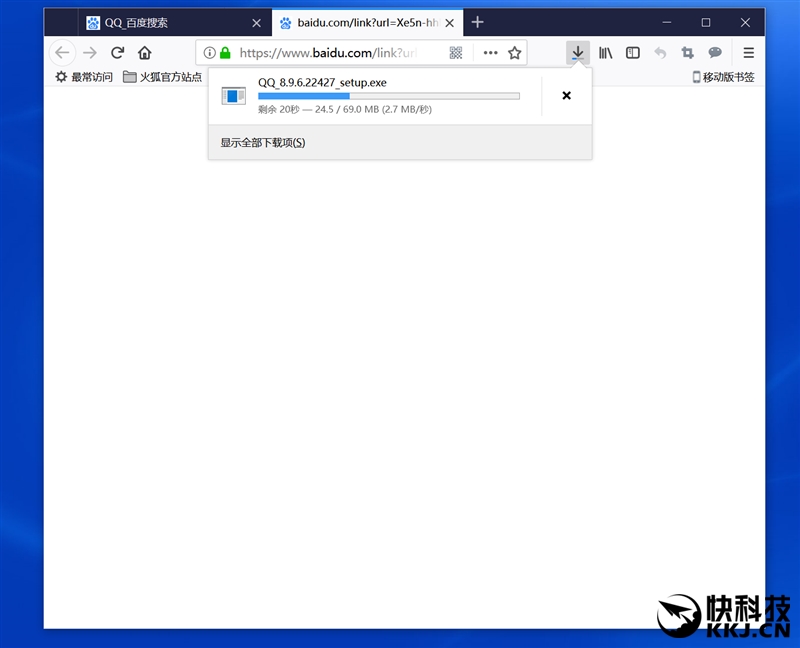800x648 pixels.
Task: Expand the page actions three-dot menu
Action: click(x=490, y=53)
